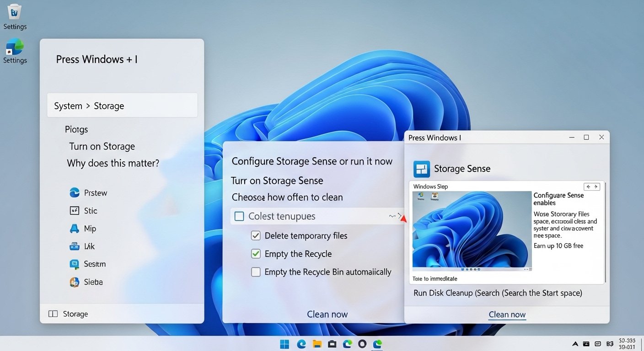Click the circular ring taskbar icon
644x351 pixels.
coord(362,344)
